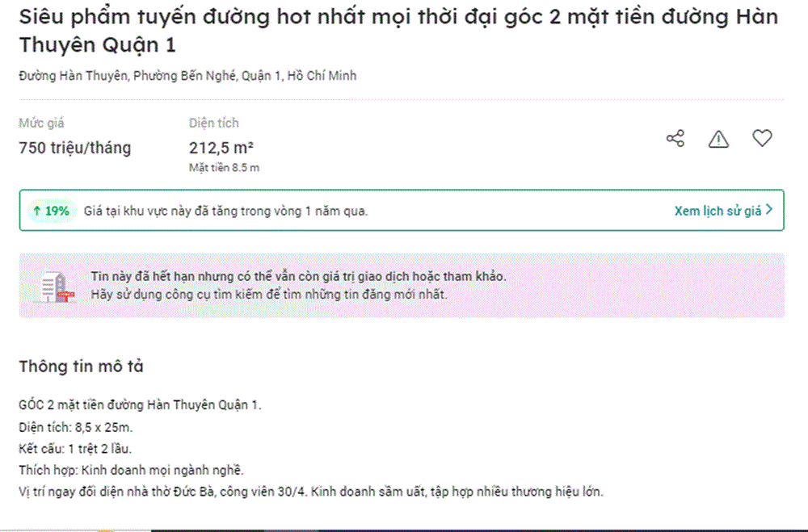This screenshot has height=532, width=808.
Task: Click the 'Thông tin mô tả' heading
Action: point(81,366)
